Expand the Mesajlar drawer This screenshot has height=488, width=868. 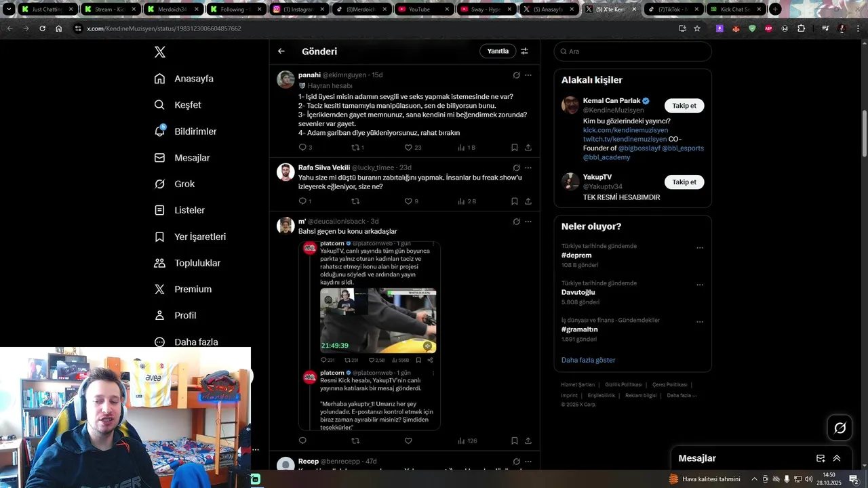coord(837,458)
